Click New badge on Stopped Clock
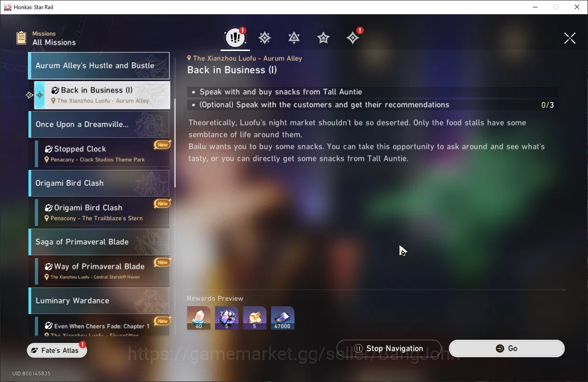588x382 pixels. 162,145
